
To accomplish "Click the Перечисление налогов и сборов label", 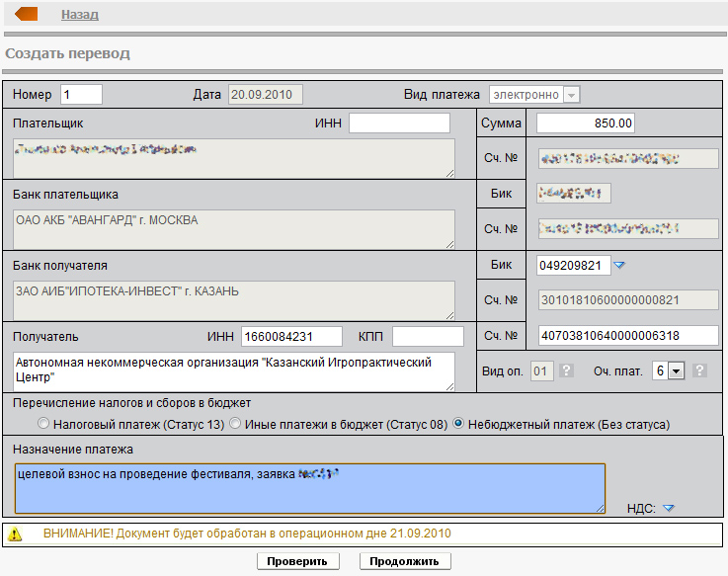I will [131, 403].
